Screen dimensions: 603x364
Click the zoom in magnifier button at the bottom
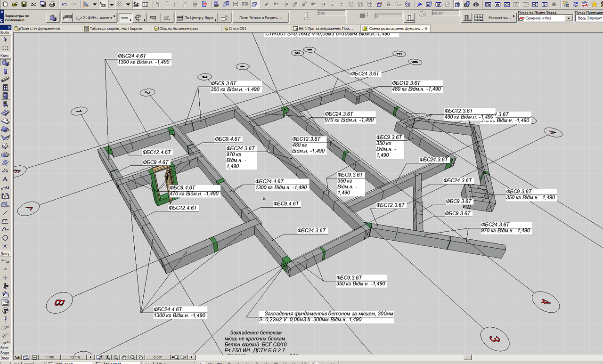(108, 357)
